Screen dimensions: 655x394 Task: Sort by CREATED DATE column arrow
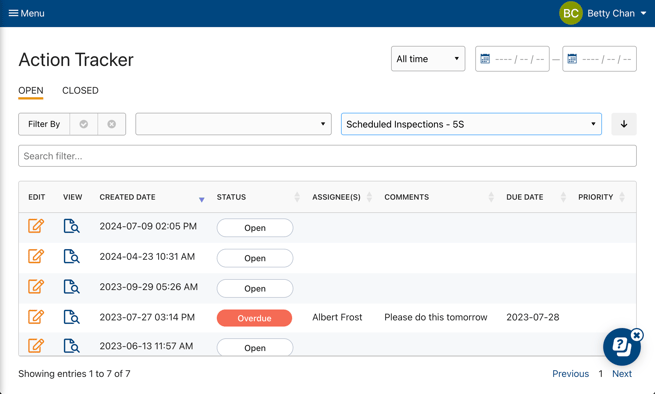coord(201,200)
